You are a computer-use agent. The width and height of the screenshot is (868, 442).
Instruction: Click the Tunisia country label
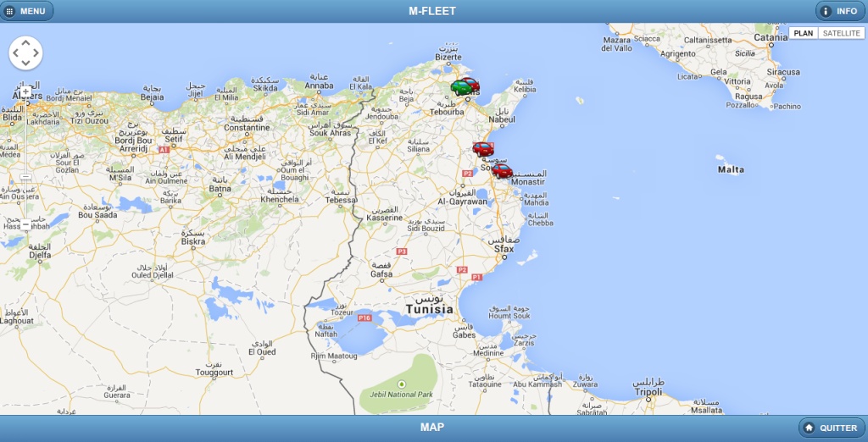click(429, 310)
